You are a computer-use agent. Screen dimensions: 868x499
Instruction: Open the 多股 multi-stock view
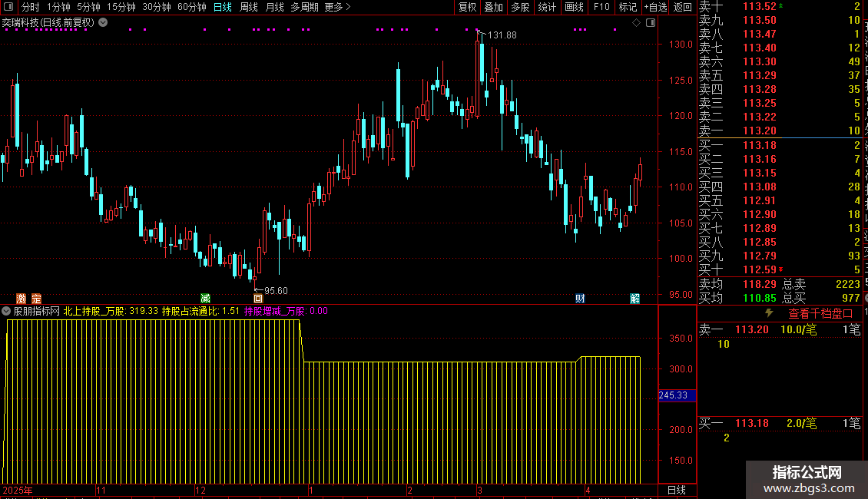click(520, 7)
